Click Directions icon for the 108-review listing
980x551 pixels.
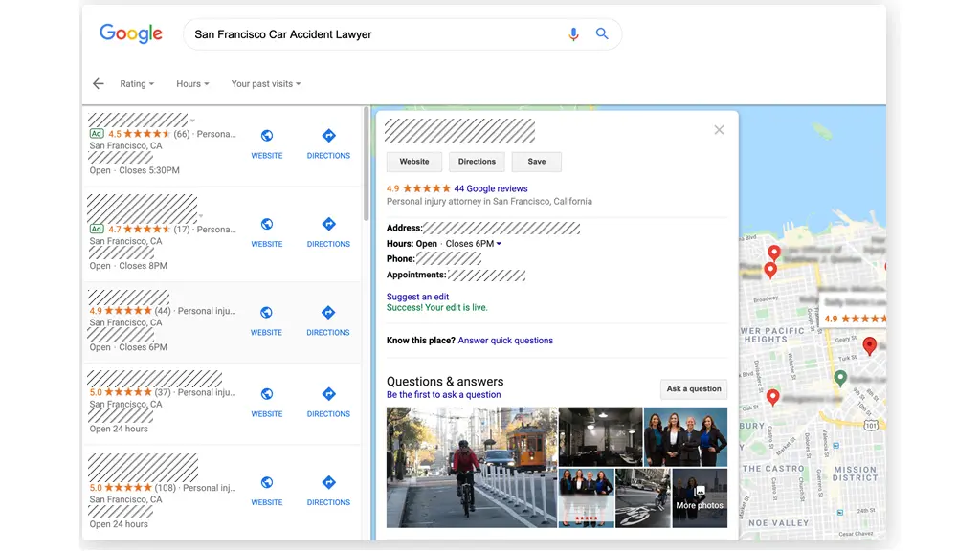point(328,483)
